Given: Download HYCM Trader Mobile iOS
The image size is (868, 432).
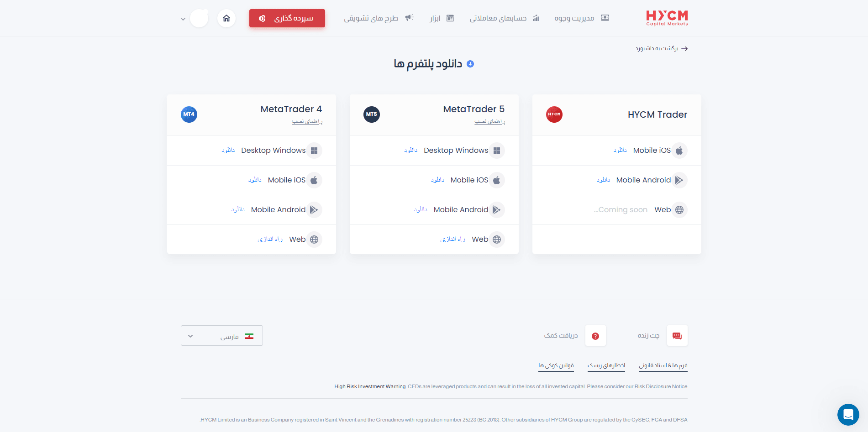Looking at the screenshot, I should 620,150.
